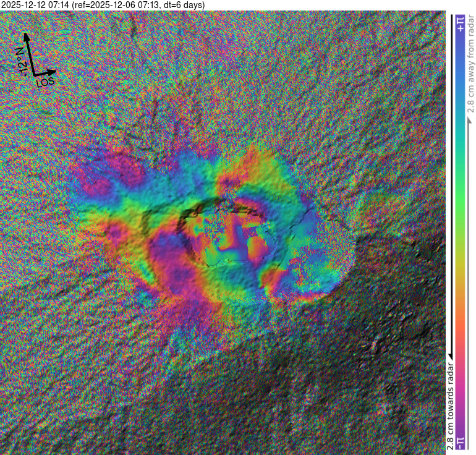Click the reference date in the title
This screenshot has height=455, width=476.
point(123,5)
